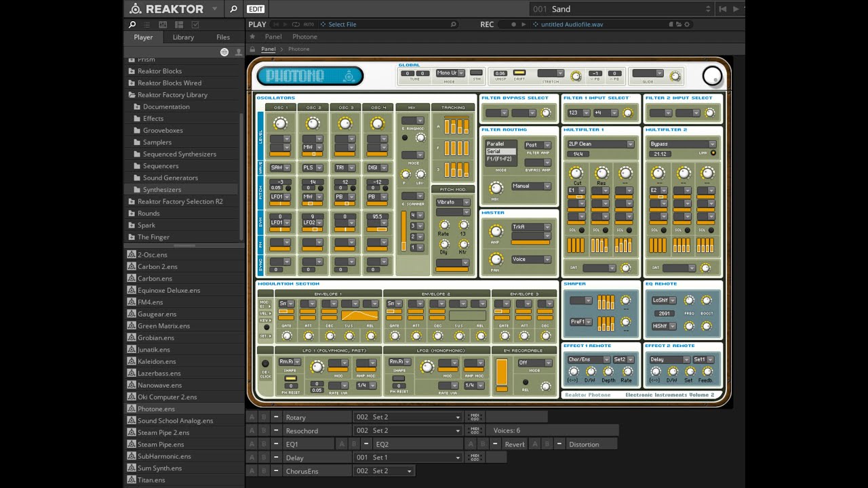
Task: Click the lock icon in breadcrumb
Action: pyautogui.click(x=253, y=49)
